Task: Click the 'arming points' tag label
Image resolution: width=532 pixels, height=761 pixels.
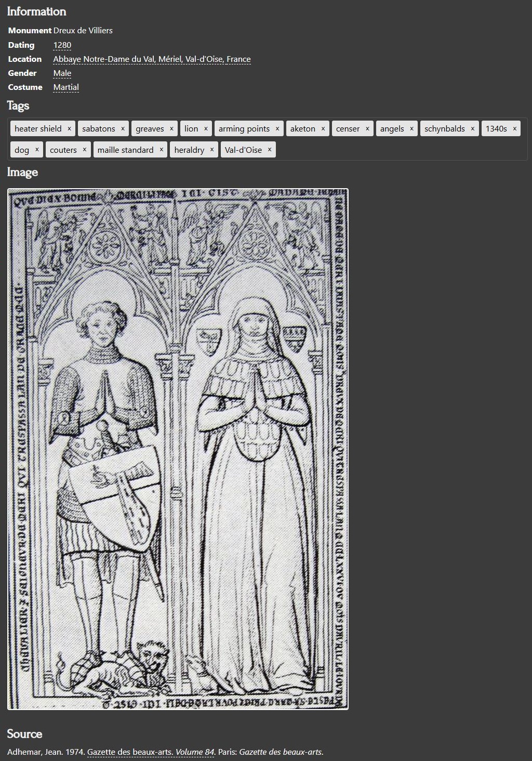Action: (244, 129)
